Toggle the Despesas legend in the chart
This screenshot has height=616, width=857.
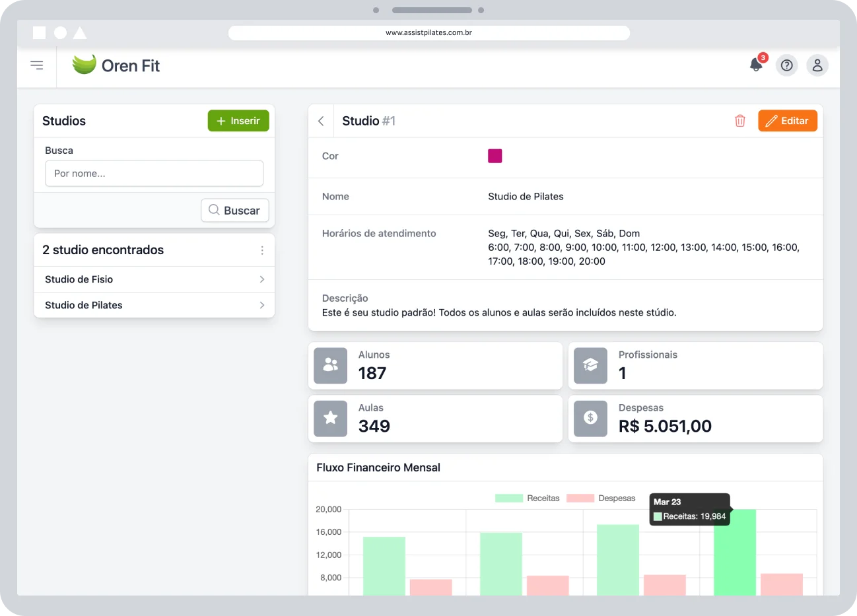[x=601, y=498]
